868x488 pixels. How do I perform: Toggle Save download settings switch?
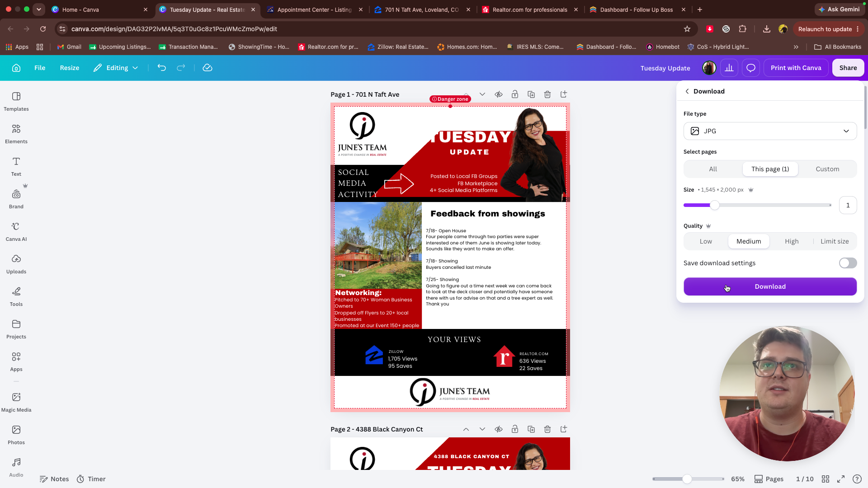pos(848,263)
